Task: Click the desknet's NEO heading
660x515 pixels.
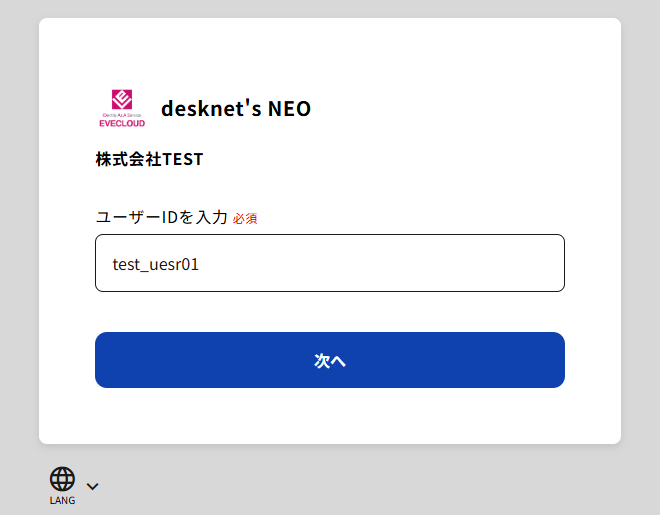Action: pyautogui.click(x=236, y=108)
